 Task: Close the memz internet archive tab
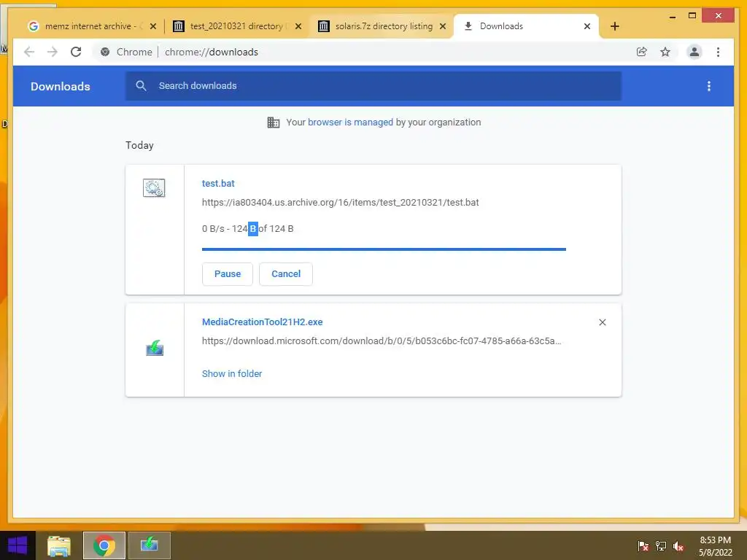pyautogui.click(x=153, y=26)
